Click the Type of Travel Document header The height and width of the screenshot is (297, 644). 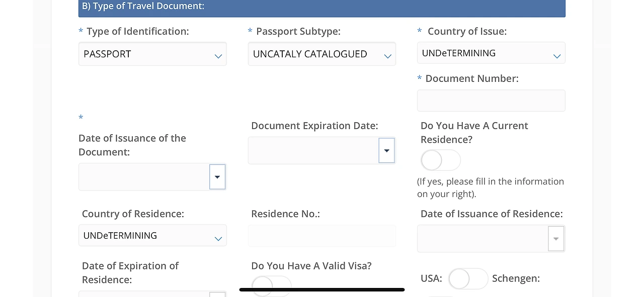[321, 7]
